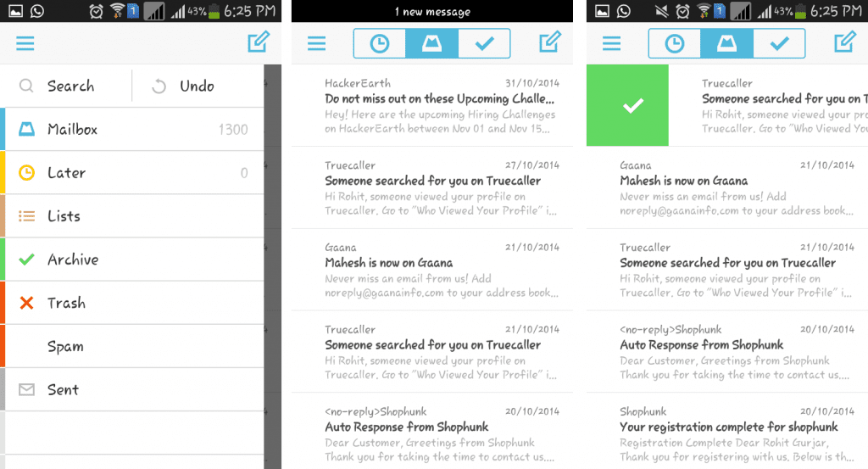Click the green Archive check icon in sidebar
The image size is (868, 469).
pyautogui.click(x=26, y=260)
